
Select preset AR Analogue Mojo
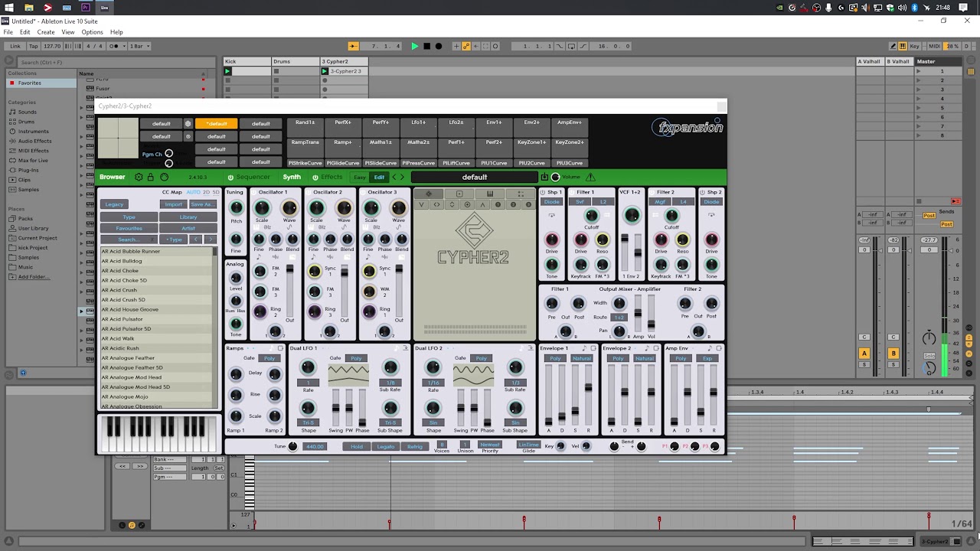[157, 396]
